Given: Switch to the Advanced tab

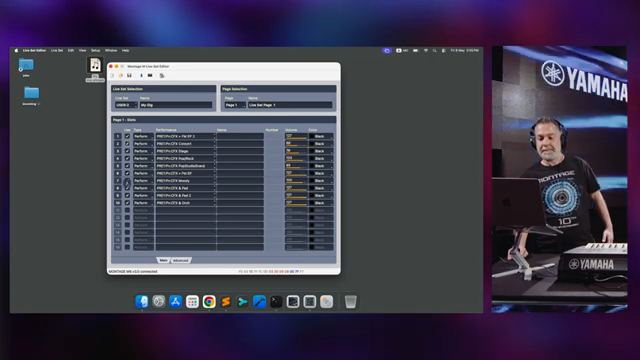Looking at the screenshot, I should point(180,260).
